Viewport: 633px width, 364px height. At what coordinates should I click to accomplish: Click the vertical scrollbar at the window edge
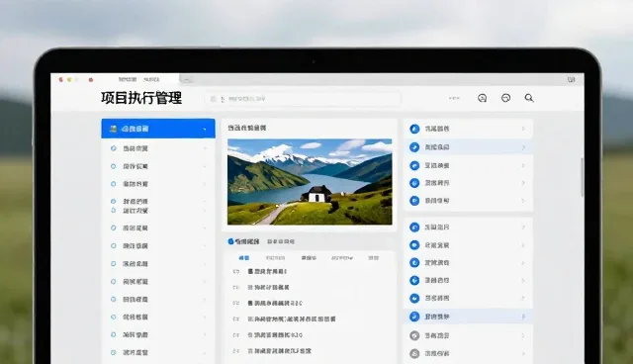coord(582,178)
